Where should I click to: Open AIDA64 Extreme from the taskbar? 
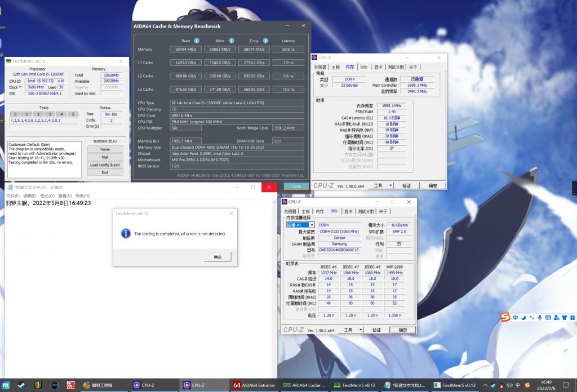(254, 385)
